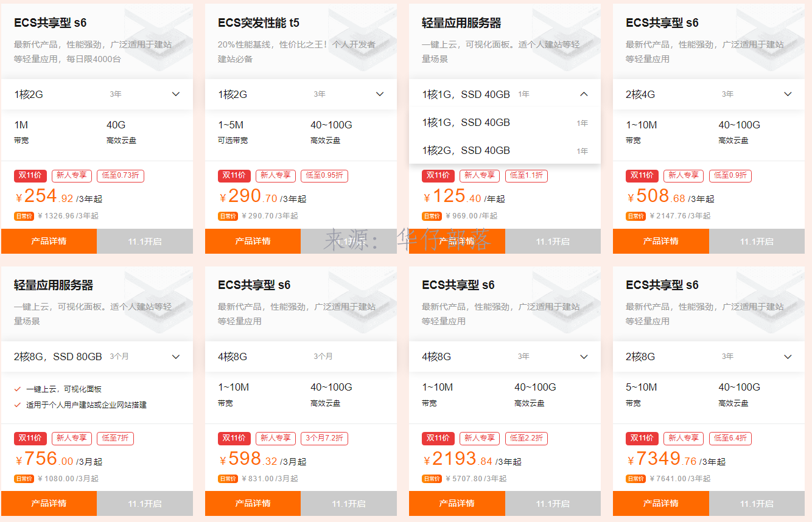Click 11.1开启 on the ¥2193.84 card
Image resolution: width=812 pixels, height=522 pixels.
point(553,503)
